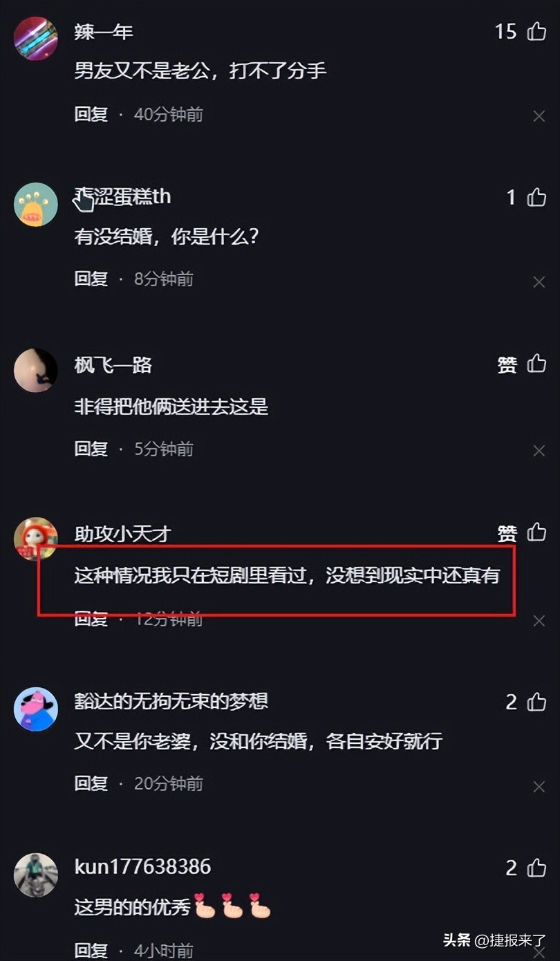Dismiss the comment posted 40分钟前

coord(539,116)
